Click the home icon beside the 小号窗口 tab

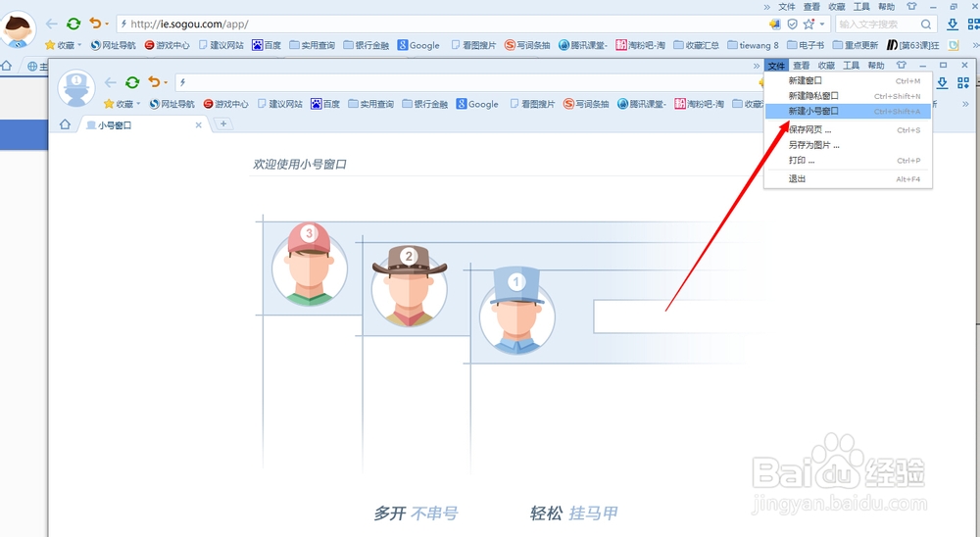[x=65, y=124]
